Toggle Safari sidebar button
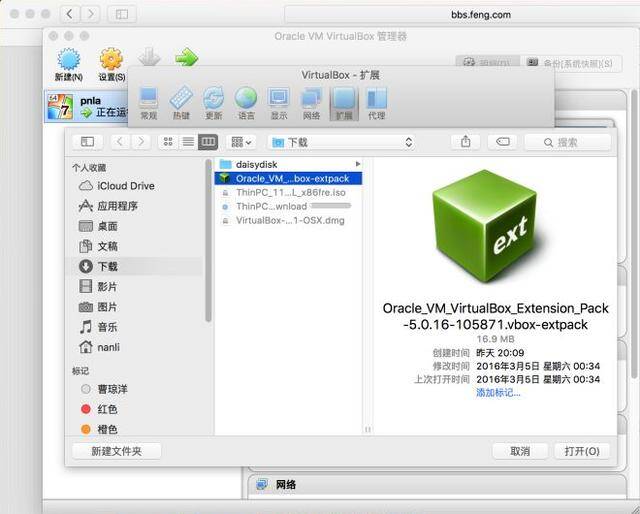Image resolution: width=640 pixels, height=514 pixels. (x=122, y=14)
